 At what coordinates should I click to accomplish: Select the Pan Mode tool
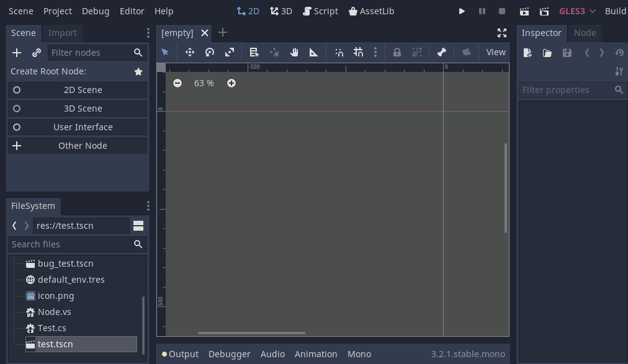pyautogui.click(x=294, y=52)
